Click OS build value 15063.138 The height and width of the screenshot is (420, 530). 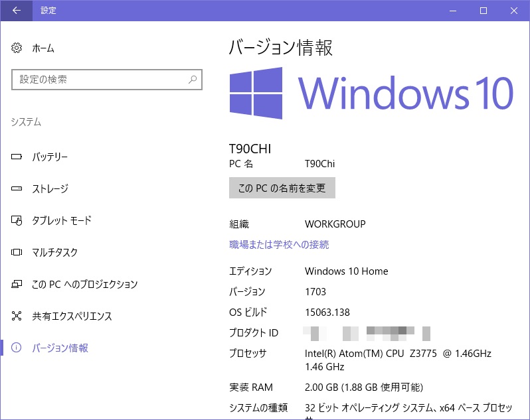327,313
